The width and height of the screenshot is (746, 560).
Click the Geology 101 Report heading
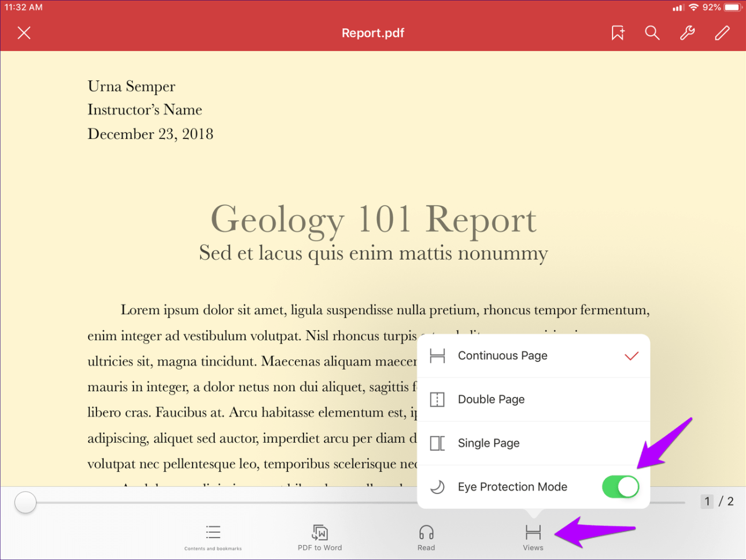[x=373, y=219]
